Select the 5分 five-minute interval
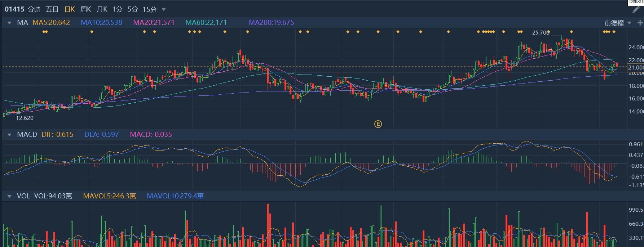Screen dimensions: 644x247 coord(133,9)
